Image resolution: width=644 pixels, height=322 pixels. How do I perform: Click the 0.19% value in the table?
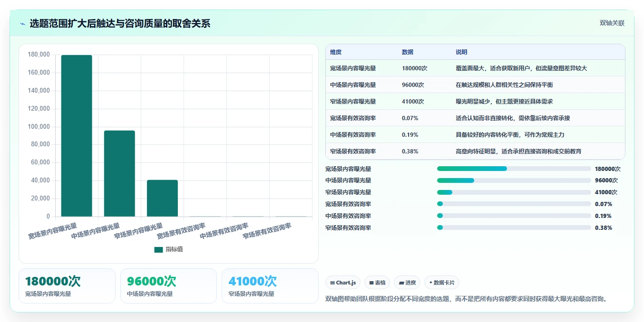[x=410, y=135]
